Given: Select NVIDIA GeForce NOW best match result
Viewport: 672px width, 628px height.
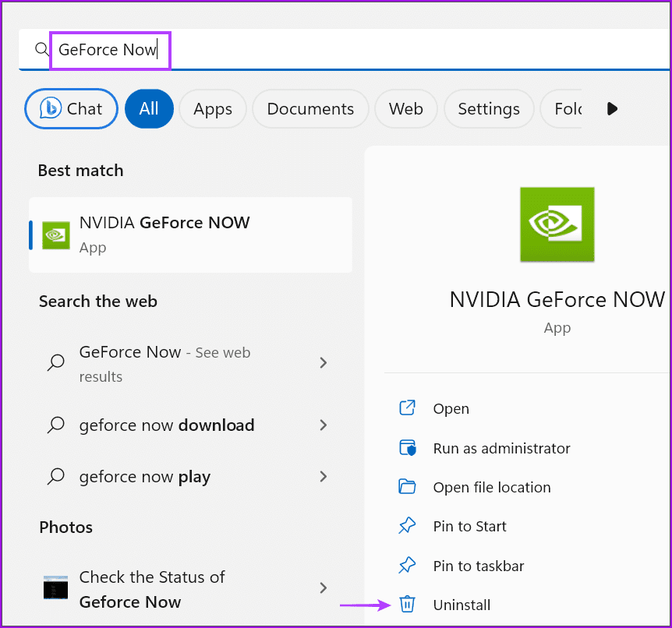Looking at the screenshot, I should [191, 235].
